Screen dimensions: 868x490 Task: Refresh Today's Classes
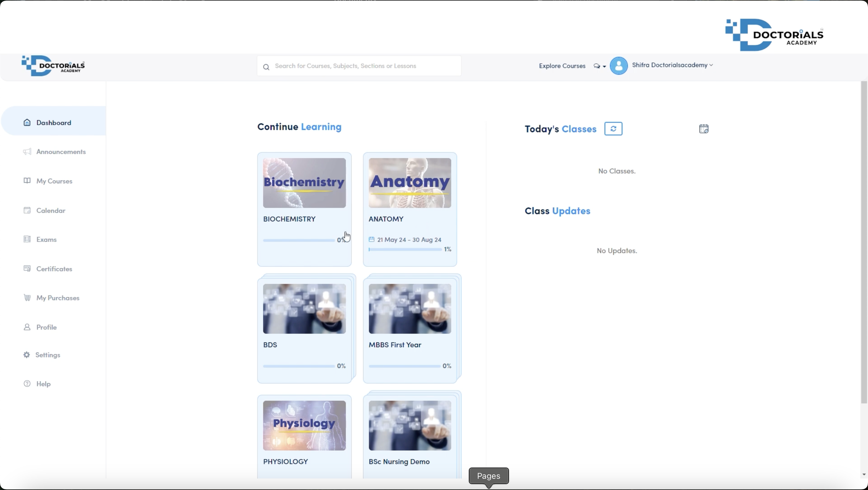(x=613, y=129)
